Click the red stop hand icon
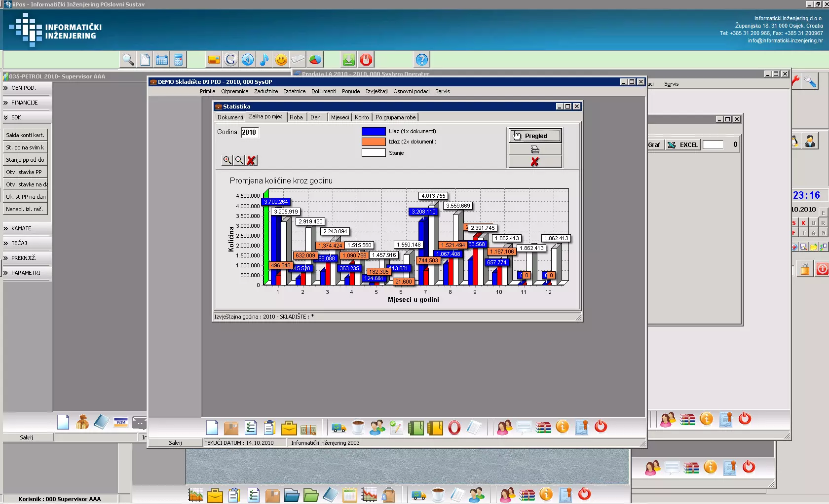This screenshot has height=504, width=829. coord(366,60)
